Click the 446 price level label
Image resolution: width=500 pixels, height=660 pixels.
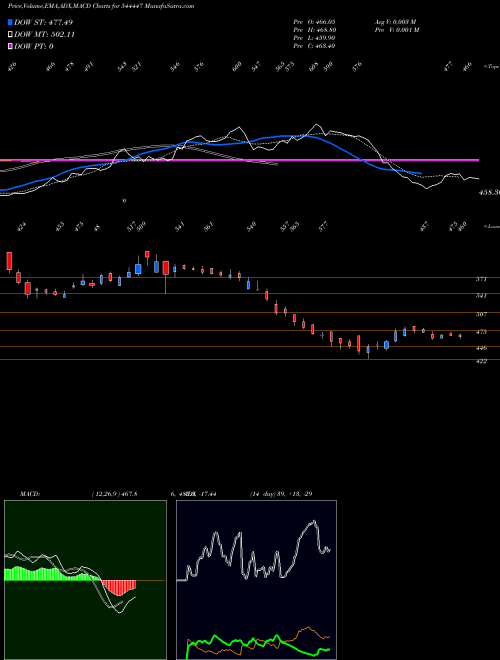pyautogui.click(x=481, y=348)
